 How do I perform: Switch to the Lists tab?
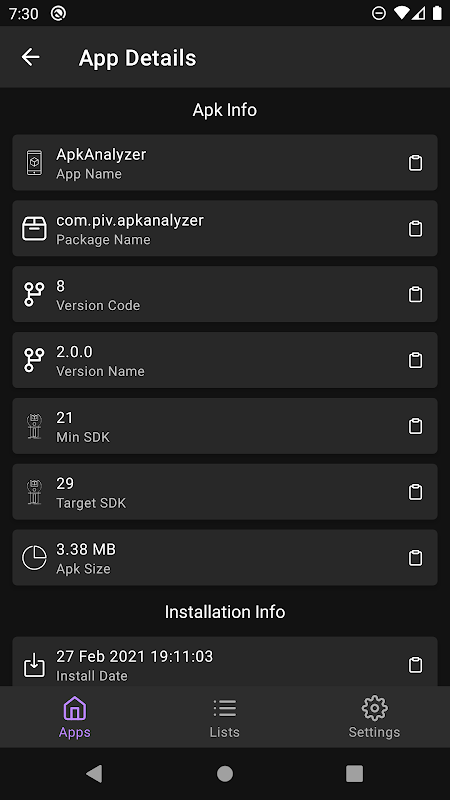224,717
